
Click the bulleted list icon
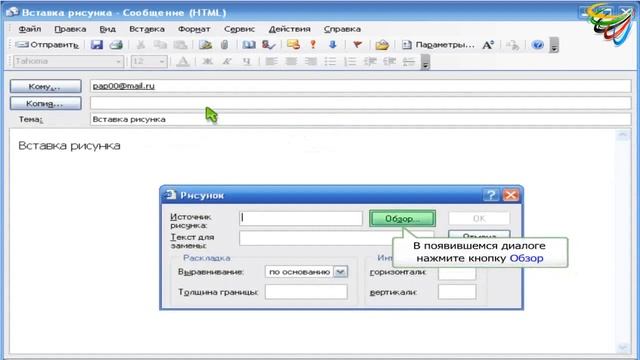330,62
